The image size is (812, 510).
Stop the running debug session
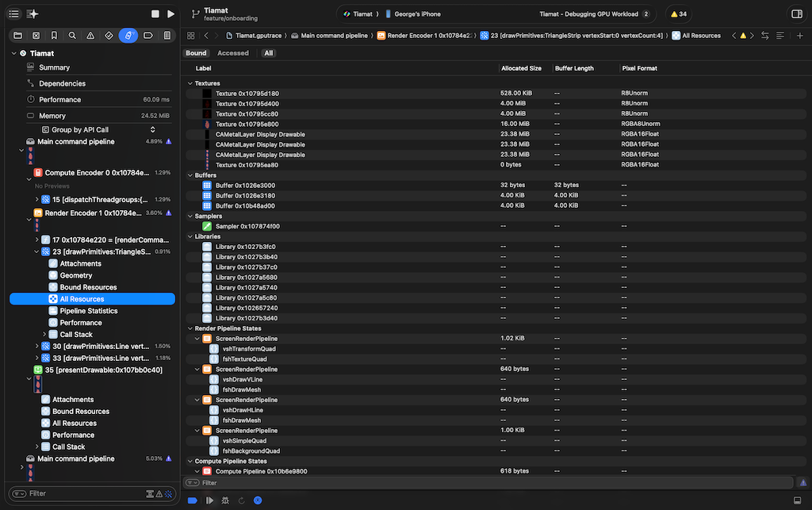(x=155, y=14)
